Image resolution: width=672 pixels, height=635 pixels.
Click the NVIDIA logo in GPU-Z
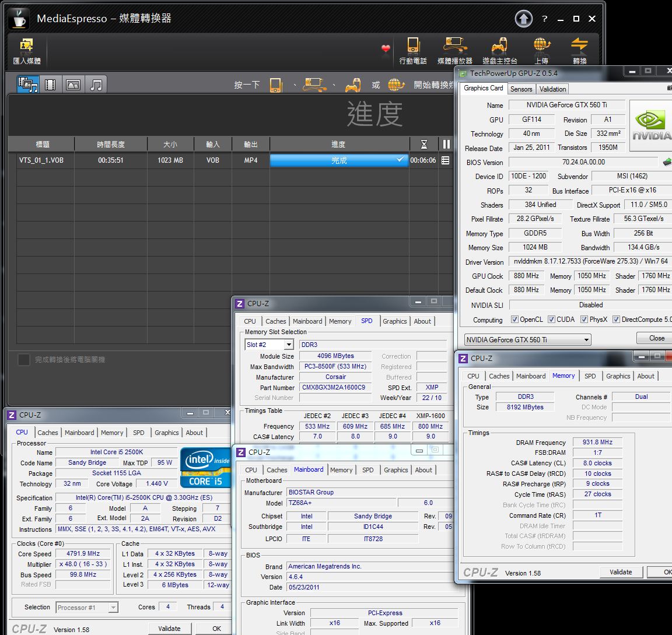(x=651, y=125)
